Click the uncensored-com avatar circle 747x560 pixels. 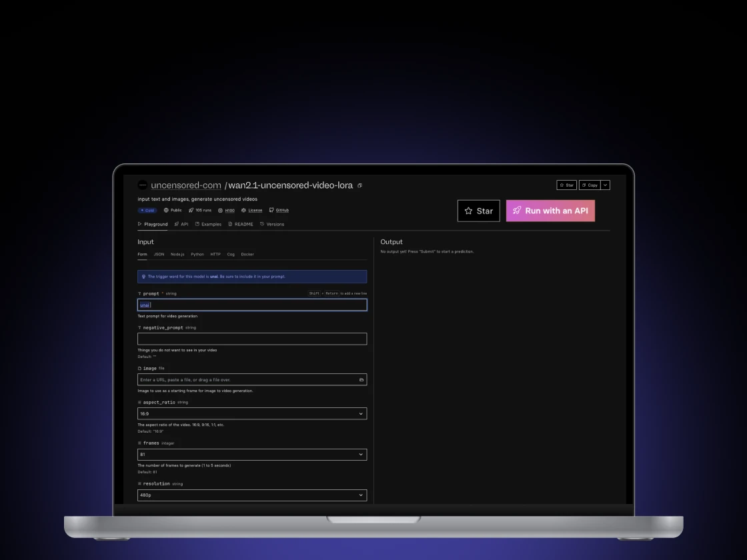[x=142, y=185]
